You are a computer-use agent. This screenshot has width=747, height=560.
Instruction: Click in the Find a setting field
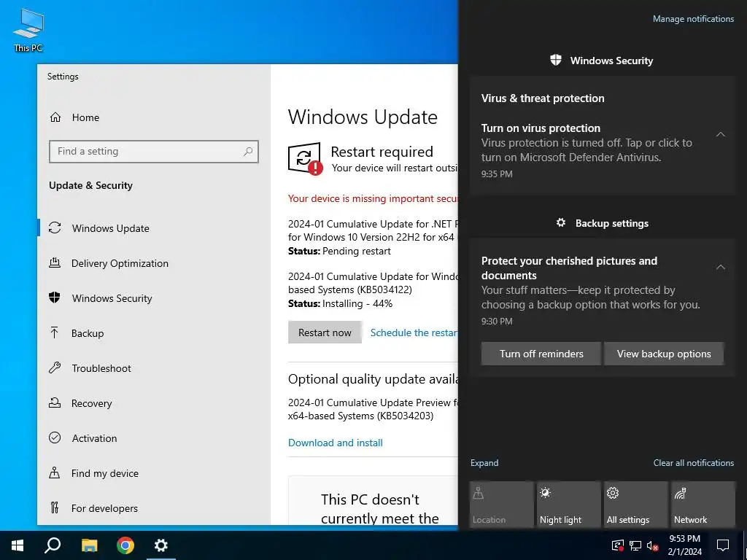coord(153,152)
